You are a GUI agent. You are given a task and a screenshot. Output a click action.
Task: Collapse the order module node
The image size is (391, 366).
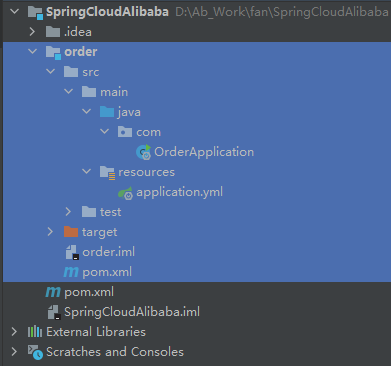pos(33,52)
